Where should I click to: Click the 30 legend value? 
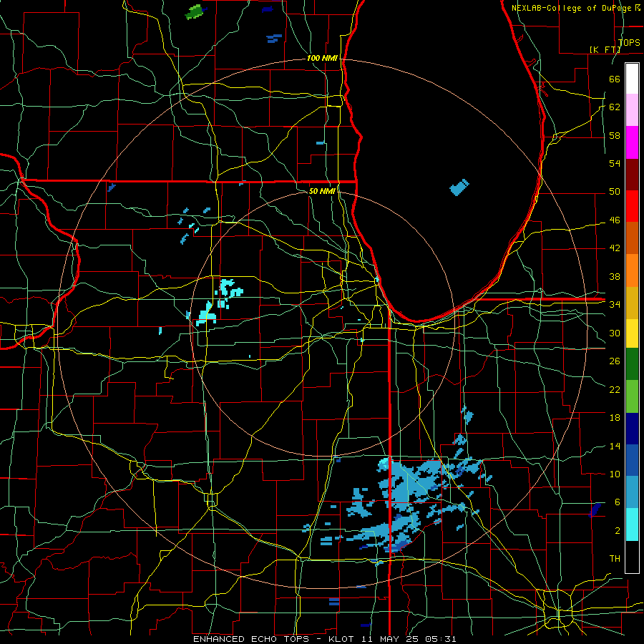(x=615, y=333)
